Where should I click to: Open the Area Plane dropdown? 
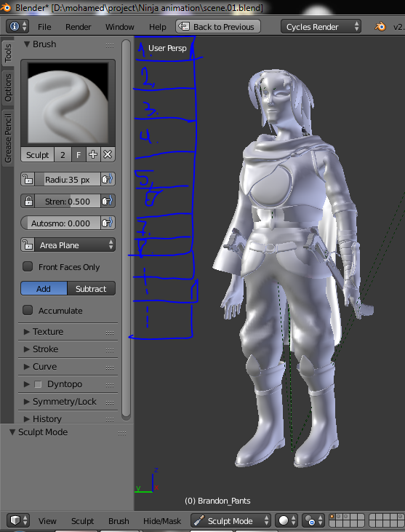(x=75, y=245)
